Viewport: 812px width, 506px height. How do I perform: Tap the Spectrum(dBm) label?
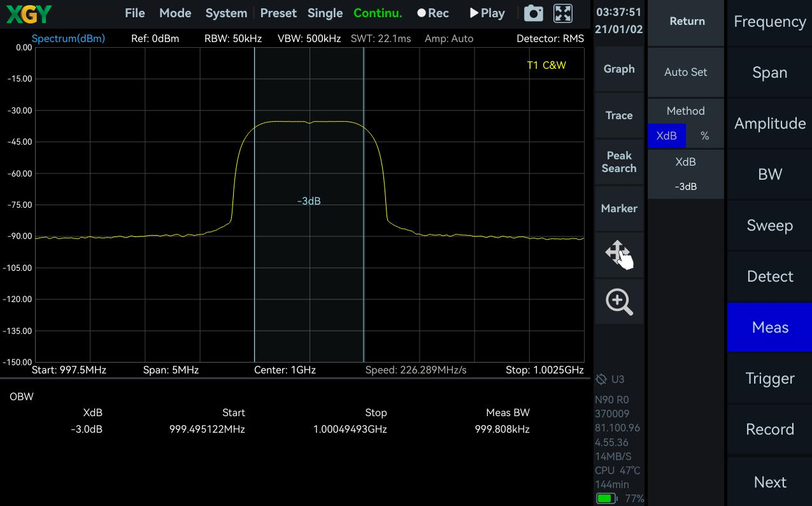(68, 38)
